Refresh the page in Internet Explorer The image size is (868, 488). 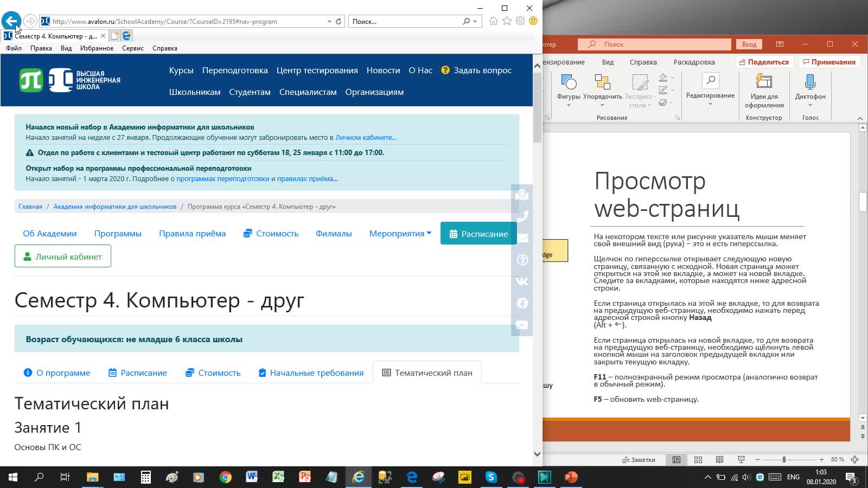(x=339, y=21)
